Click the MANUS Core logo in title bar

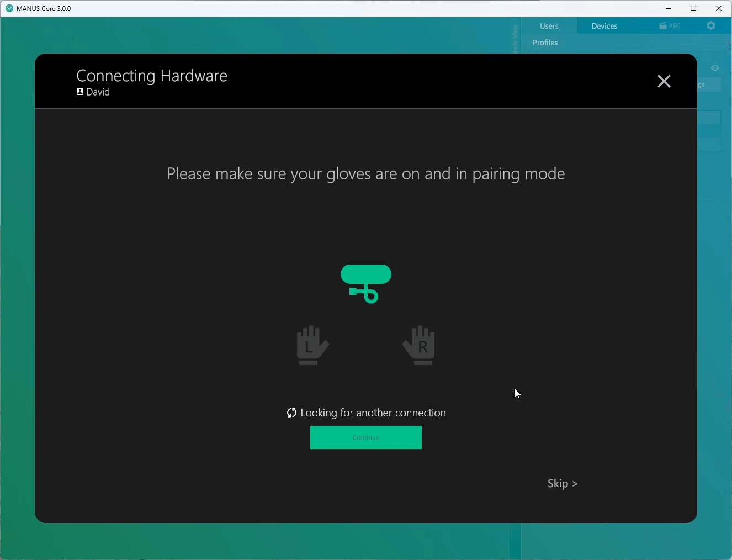pos(9,8)
